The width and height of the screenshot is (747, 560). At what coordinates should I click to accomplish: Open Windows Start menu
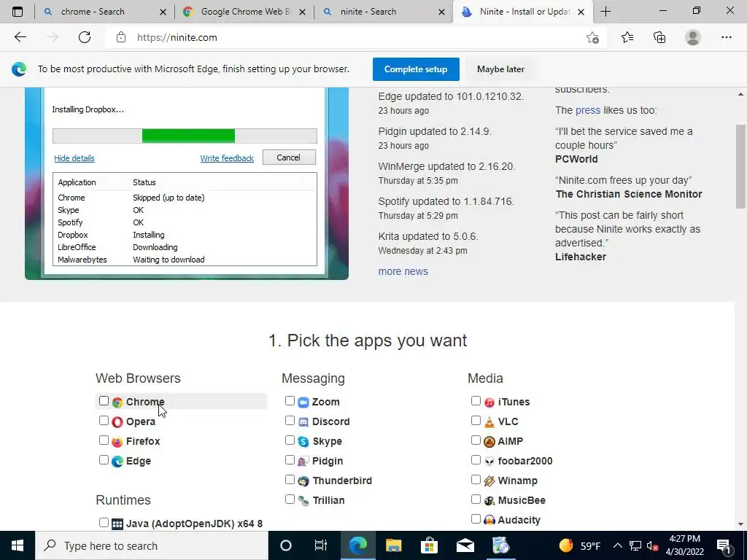18,545
